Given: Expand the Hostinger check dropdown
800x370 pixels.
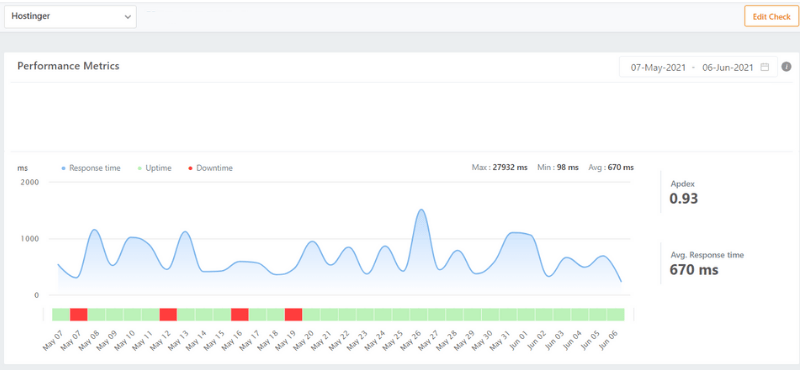Looking at the screenshot, I should point(70,16).
